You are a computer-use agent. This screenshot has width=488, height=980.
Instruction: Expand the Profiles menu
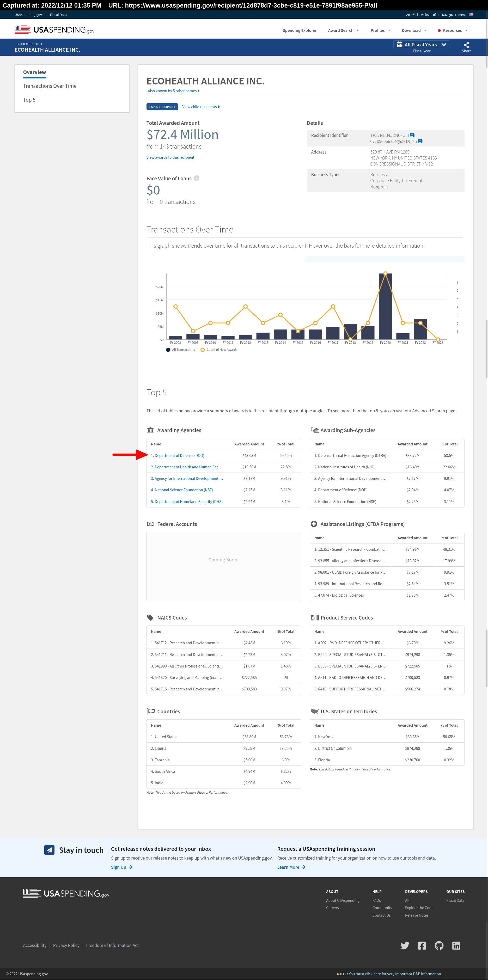(380, 30)
